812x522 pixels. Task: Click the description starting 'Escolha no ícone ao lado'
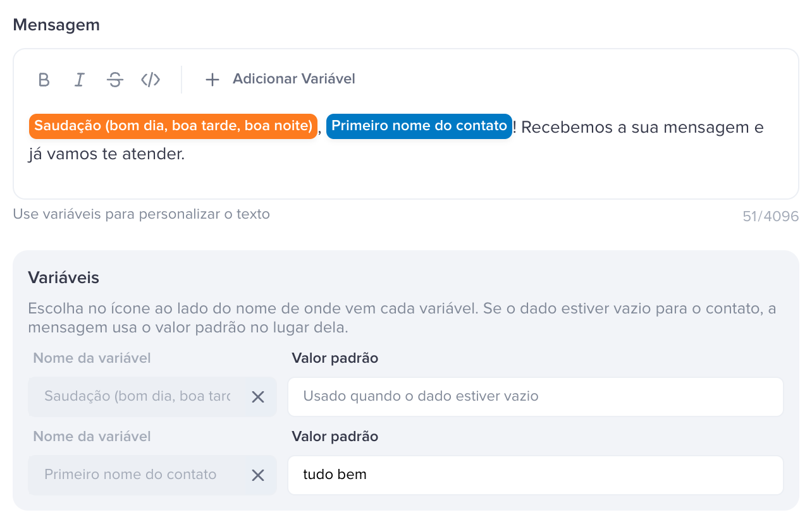pos(402,319)
